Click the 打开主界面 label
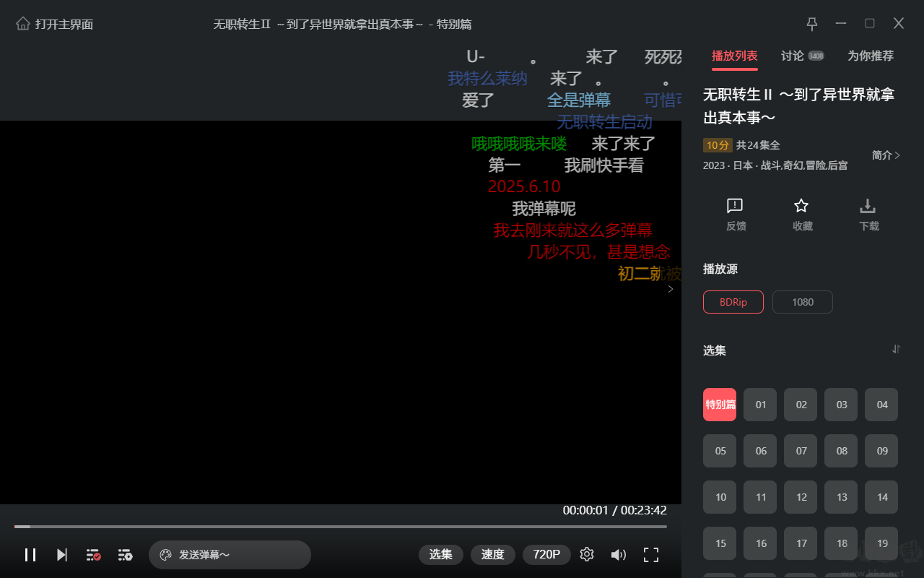This screenshot has width=924, height=578. tap(64, 24)
